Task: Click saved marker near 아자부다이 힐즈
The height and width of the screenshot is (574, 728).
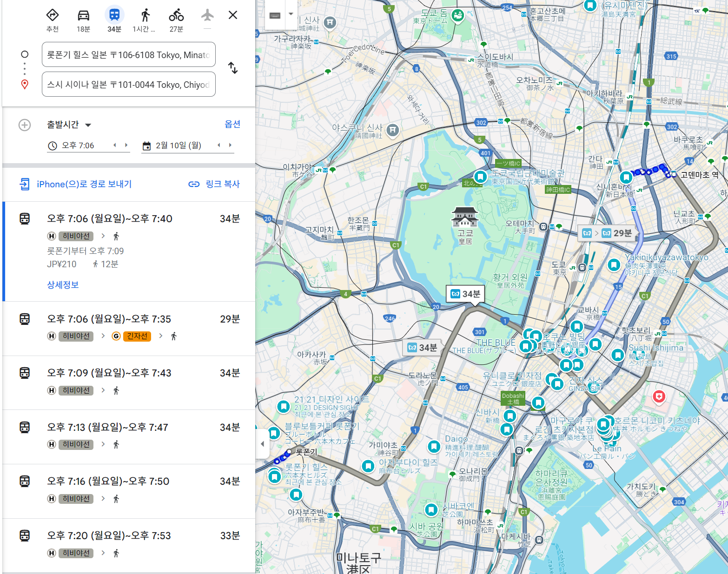Action: tap(368, 466)
